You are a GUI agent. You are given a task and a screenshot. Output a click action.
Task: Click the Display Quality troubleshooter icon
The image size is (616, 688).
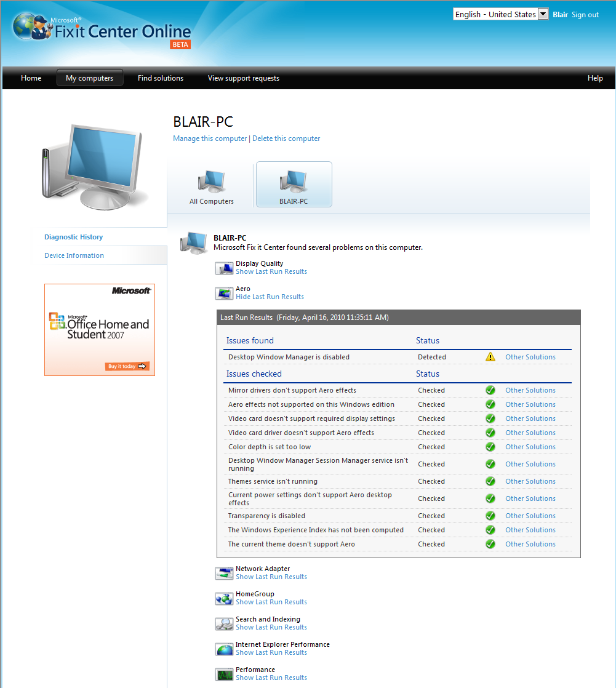click(x=224, y=268)
